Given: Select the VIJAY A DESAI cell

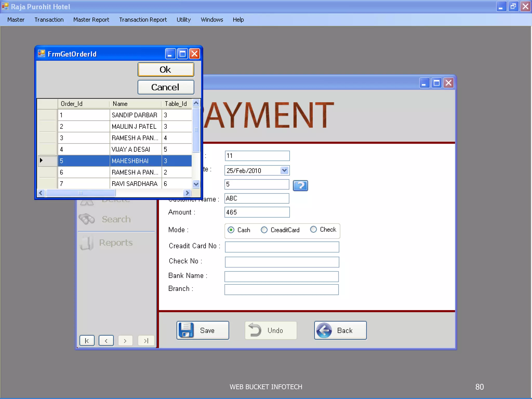Looking at the screenshot, I should click(x=136, y=149).
